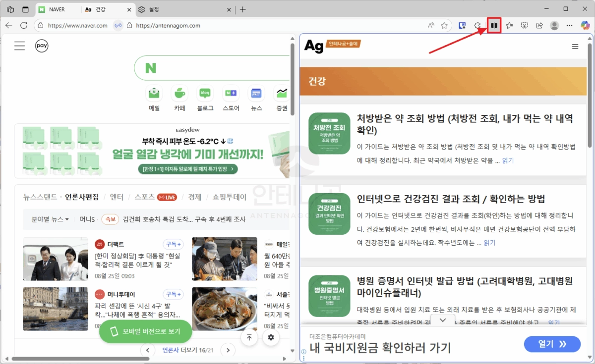The image size is (595, 364).
Task: Switch to the 설정 tab
Action: [154, 9]
